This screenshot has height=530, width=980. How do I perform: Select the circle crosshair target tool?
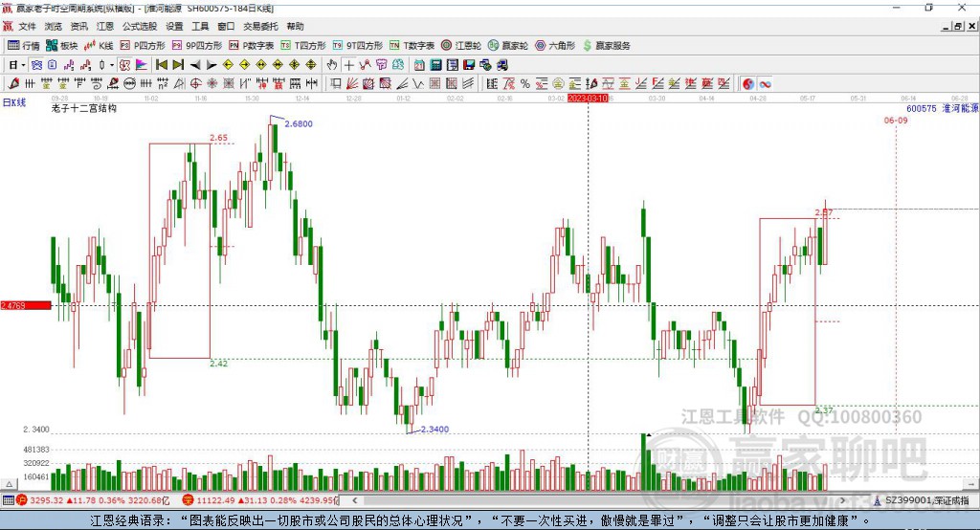tap(195, 83)
